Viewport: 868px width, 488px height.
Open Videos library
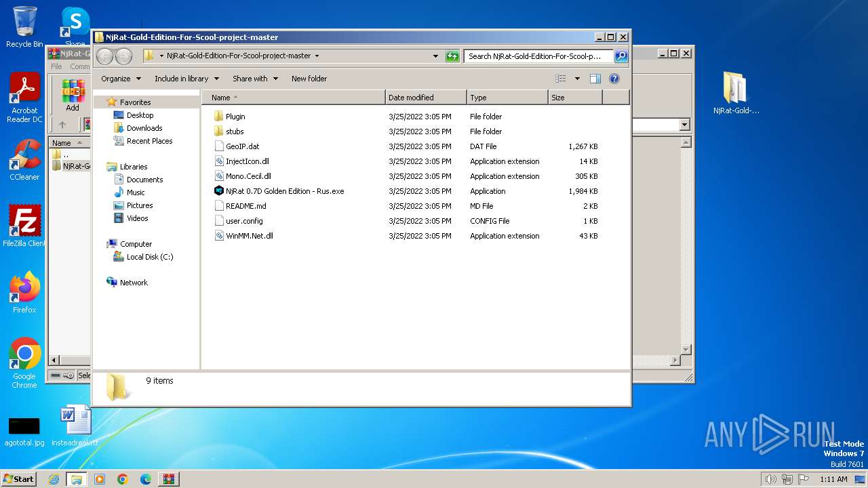click(137, 218)
